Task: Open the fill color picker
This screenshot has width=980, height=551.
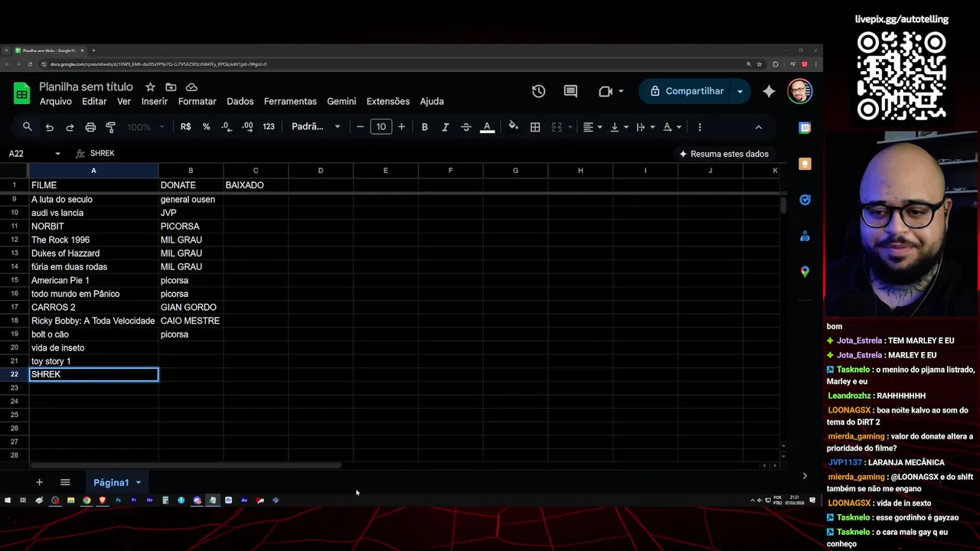Action: (514, 127)
